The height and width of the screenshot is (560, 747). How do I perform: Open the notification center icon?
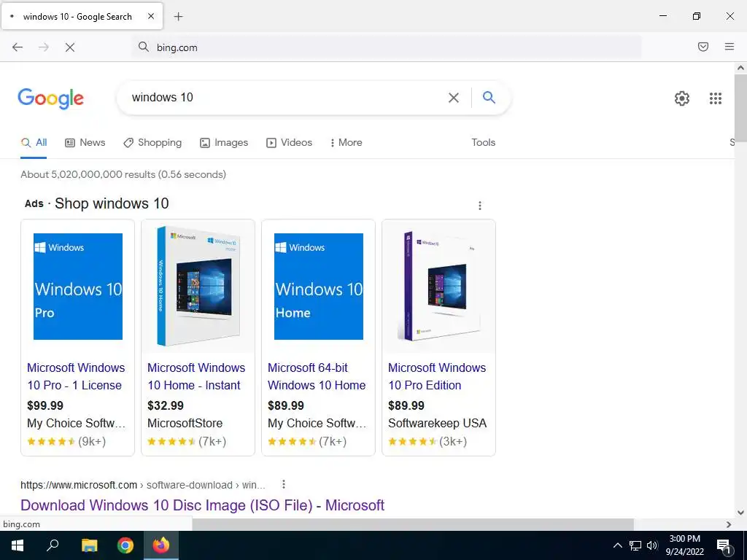pyautogui.click(x=724, y=546)
